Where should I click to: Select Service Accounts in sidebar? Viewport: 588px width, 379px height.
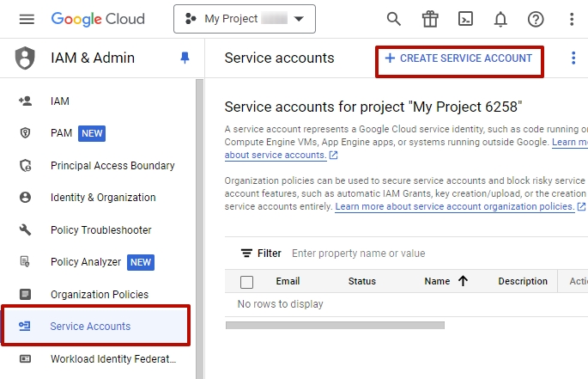pyautogui.click(x=95, y=326)
